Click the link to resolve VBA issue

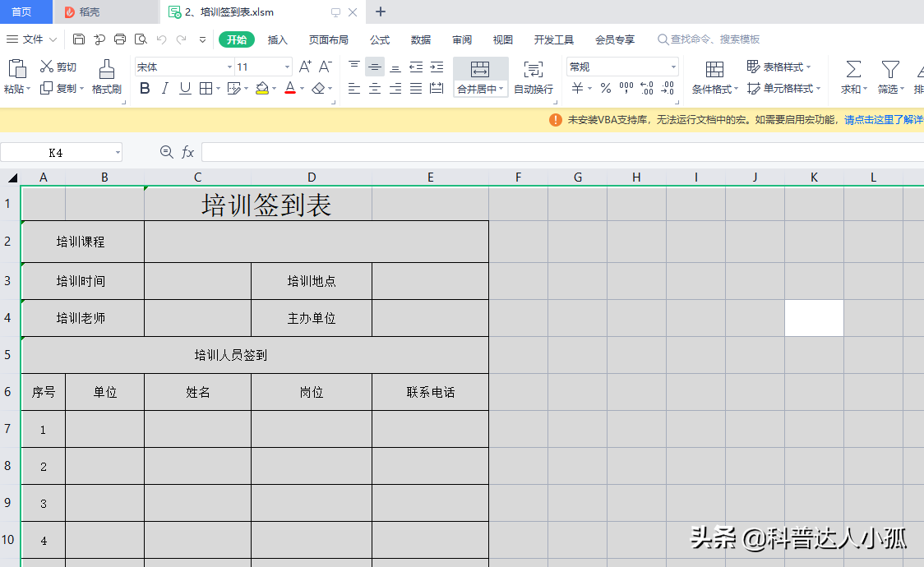[x=884, y=119]
